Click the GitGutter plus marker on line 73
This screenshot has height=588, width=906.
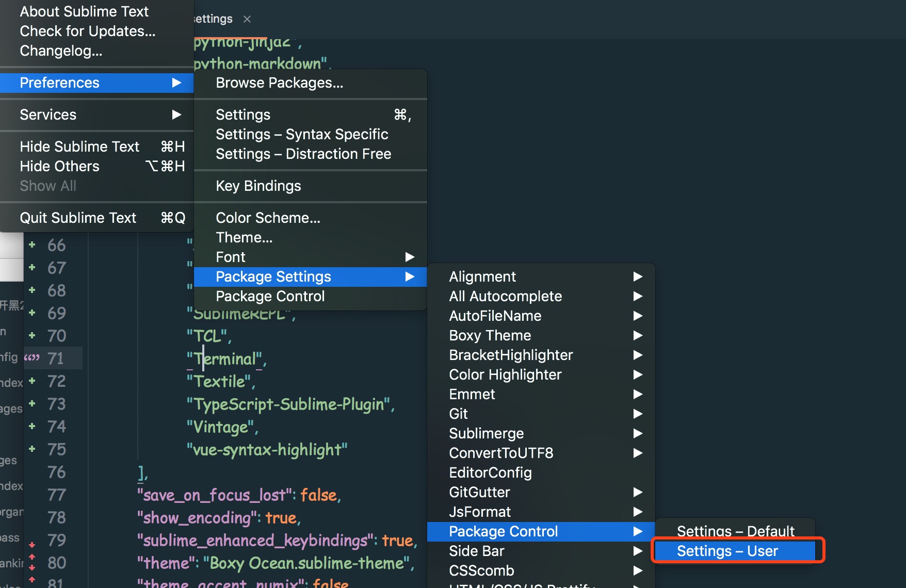click(33, 403)
